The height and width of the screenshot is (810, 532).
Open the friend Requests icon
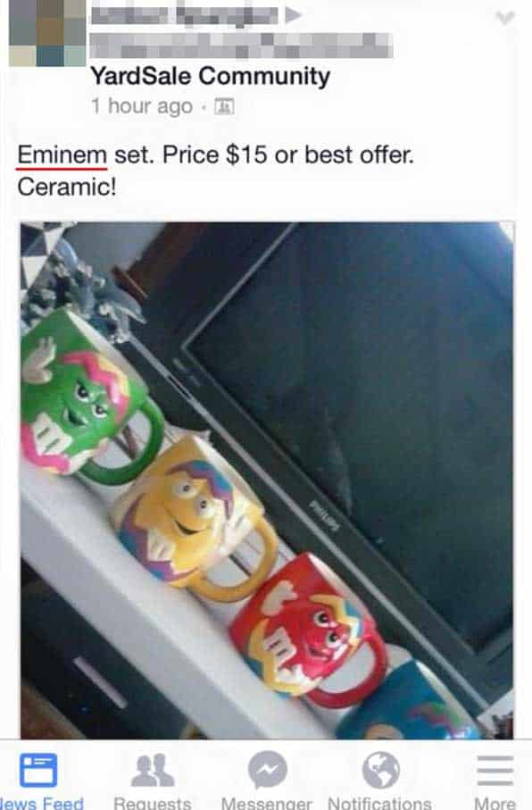point(152,770)
